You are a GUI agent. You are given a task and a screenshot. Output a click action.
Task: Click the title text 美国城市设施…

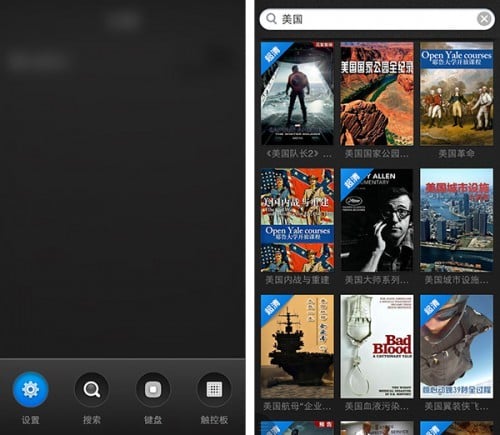pos(456,280)
